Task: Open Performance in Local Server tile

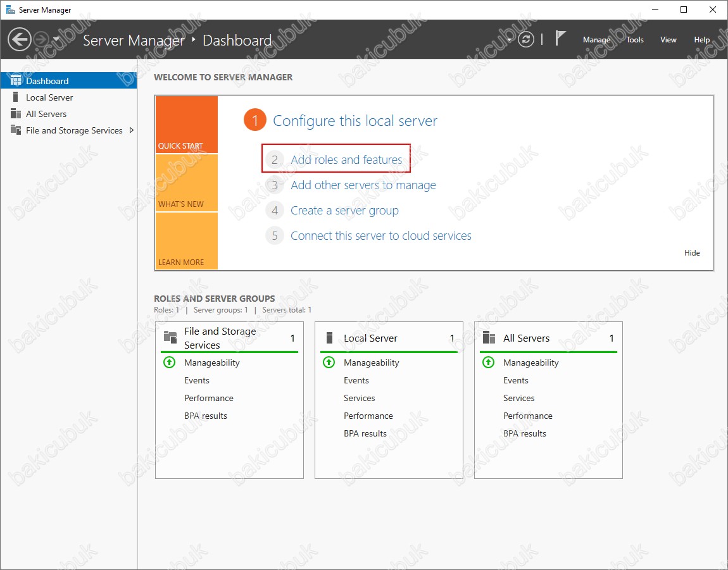Action: click(368, 416)
